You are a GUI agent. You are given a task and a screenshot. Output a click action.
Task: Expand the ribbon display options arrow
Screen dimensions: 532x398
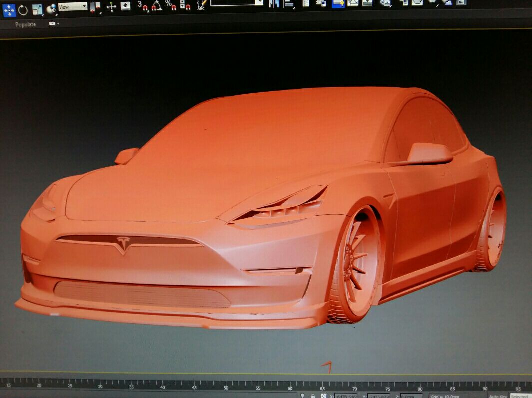(58, 23)
